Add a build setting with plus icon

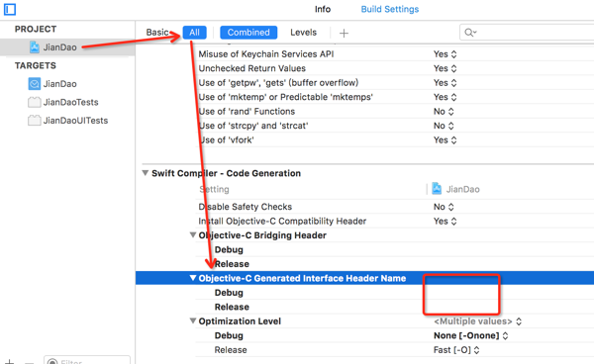coord(344,34)
